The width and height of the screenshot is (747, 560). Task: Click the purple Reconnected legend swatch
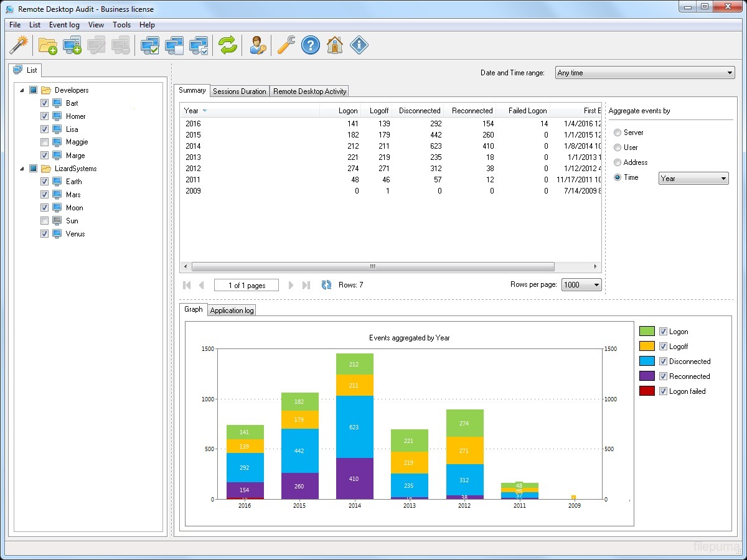click(647, 376)
